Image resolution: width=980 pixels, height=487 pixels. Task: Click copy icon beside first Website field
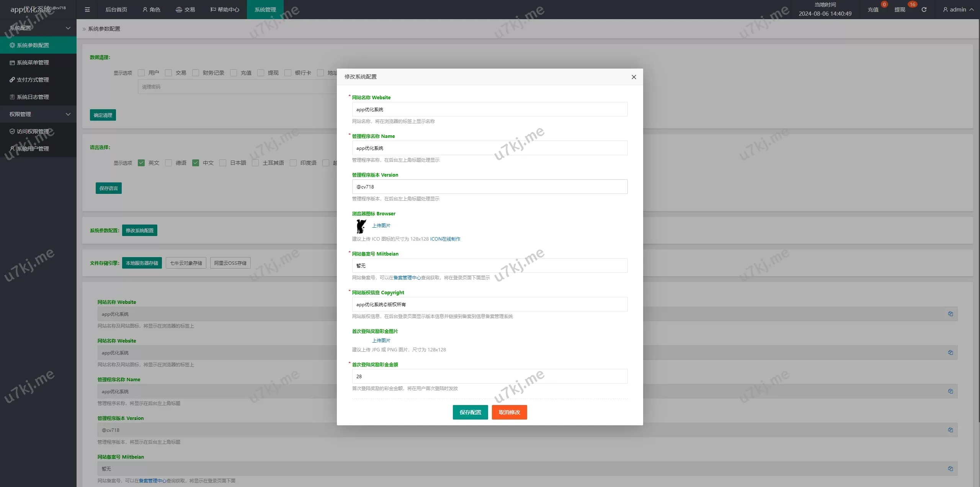950,314
